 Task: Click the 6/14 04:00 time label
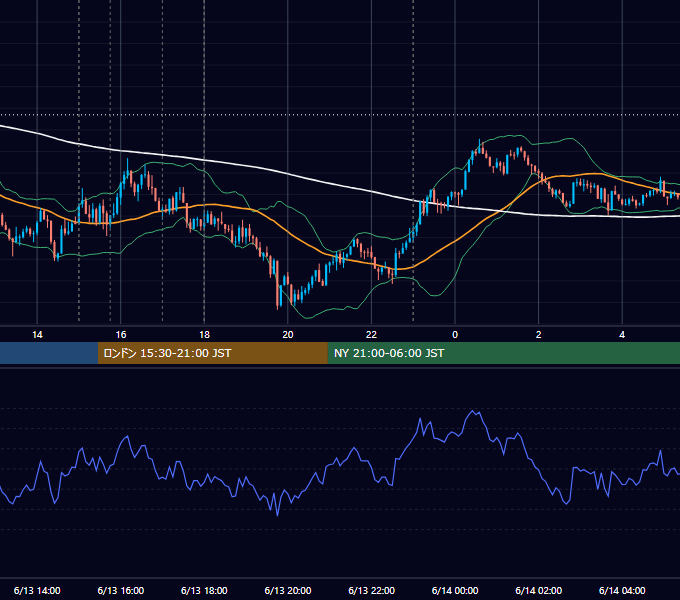click(x=622, y=590)
